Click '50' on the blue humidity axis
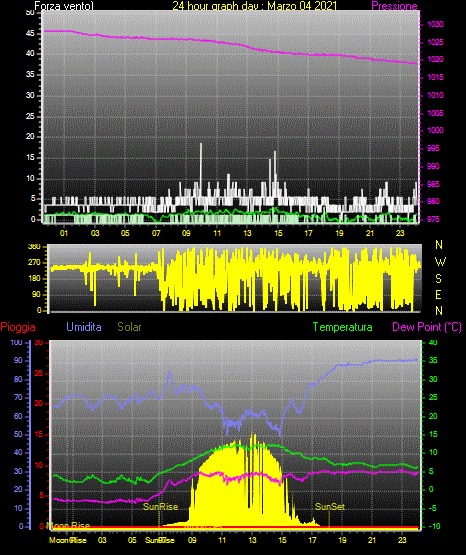The width and height of the screenshot is (466, 555). pos(18,434)
